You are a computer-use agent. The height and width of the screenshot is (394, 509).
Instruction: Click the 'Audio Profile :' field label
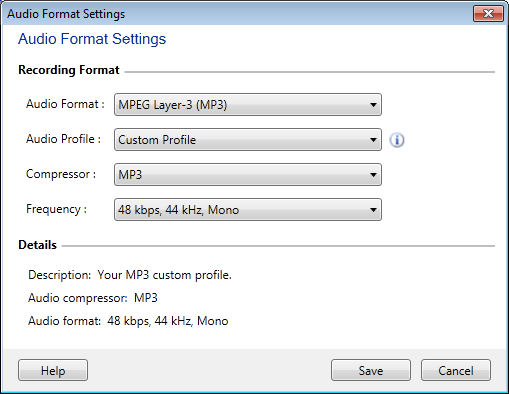63,139
